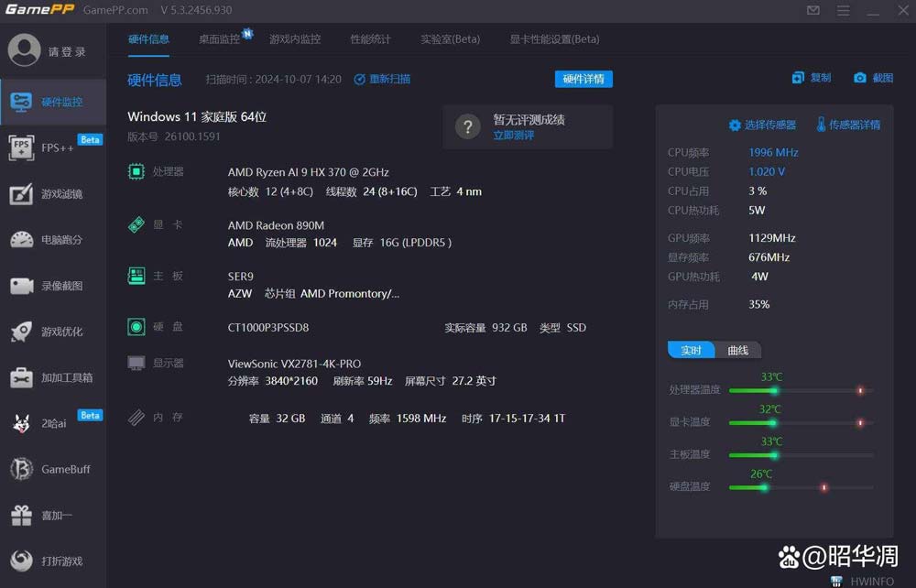Click the mail icon in title bar
This screenshot has width=916, height=588.
pos(813,10)
